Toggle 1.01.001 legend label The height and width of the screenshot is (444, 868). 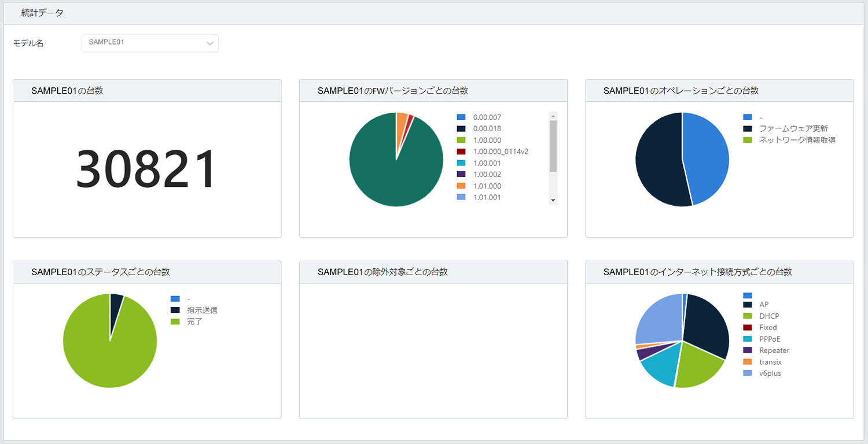tap(487, 197)
